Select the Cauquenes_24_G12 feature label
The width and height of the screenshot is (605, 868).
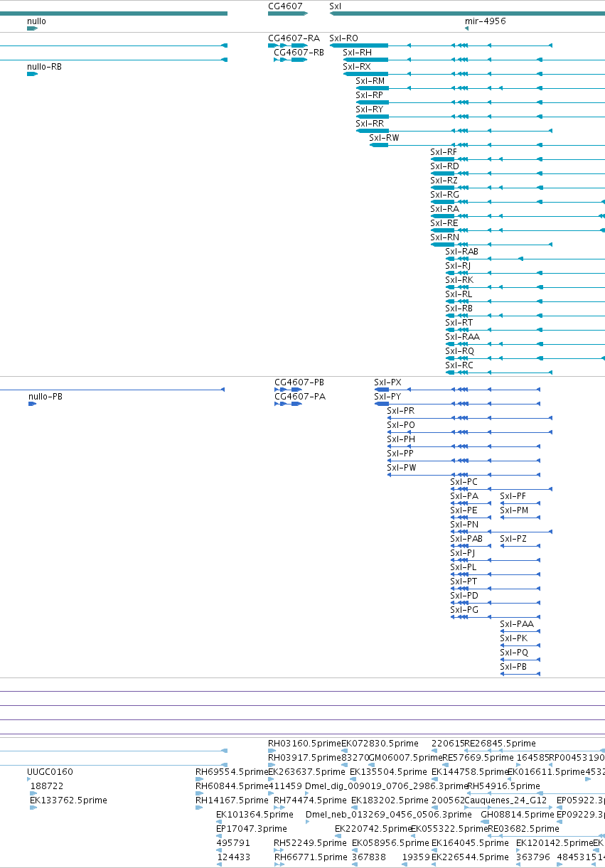point(505,800)
